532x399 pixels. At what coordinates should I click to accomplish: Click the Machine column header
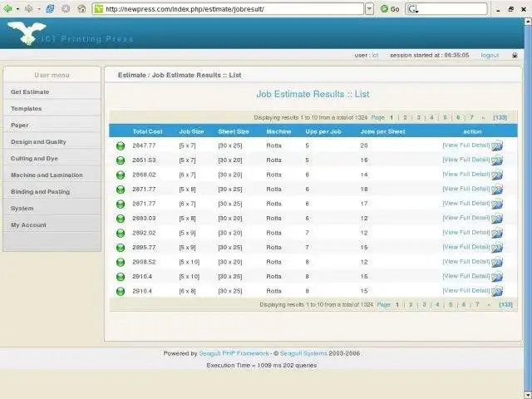tap(278, 131)
